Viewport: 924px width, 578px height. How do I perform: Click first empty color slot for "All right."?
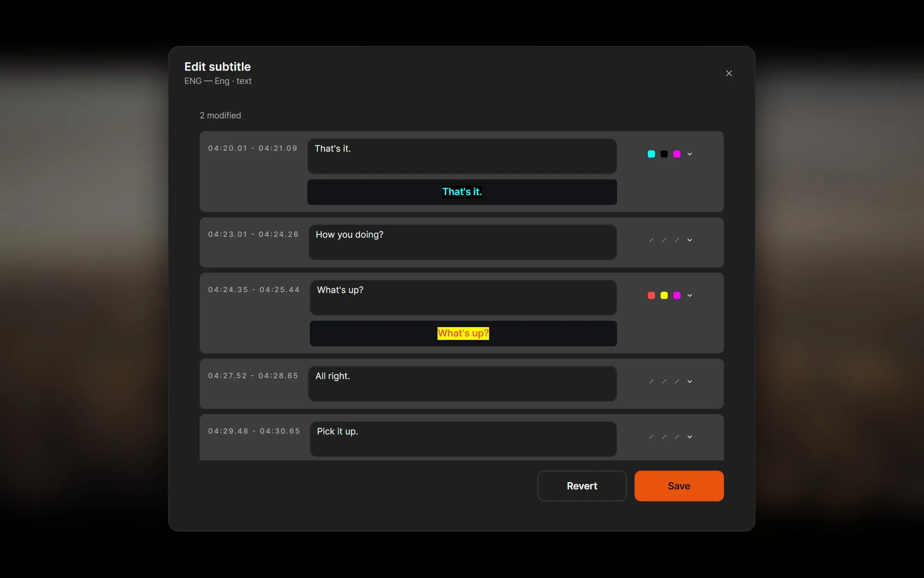651,382
